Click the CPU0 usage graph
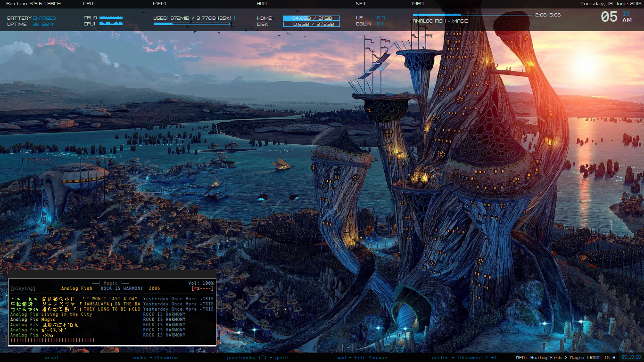Image resolution: width=644 pixels, height=362 pixels. 111,18
